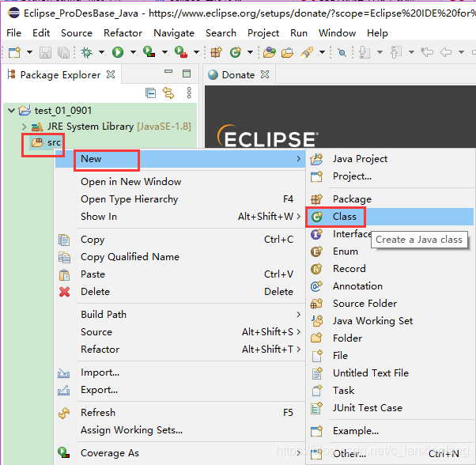
Task: Collapse the test_01_0901 project node
Action: 12,110
